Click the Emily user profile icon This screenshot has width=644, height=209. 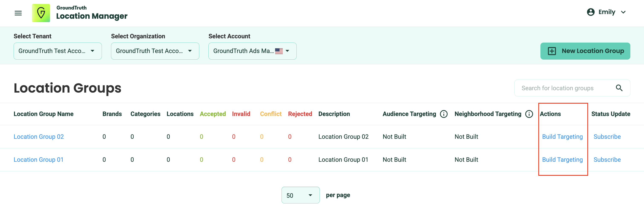pyautogui.click(x=591, y=12)
